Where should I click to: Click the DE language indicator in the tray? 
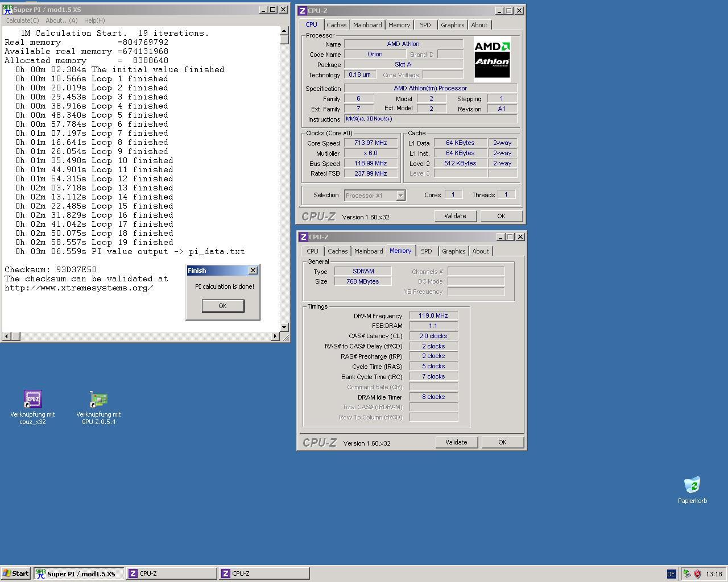pyautogui.click(x=671, y=574)
